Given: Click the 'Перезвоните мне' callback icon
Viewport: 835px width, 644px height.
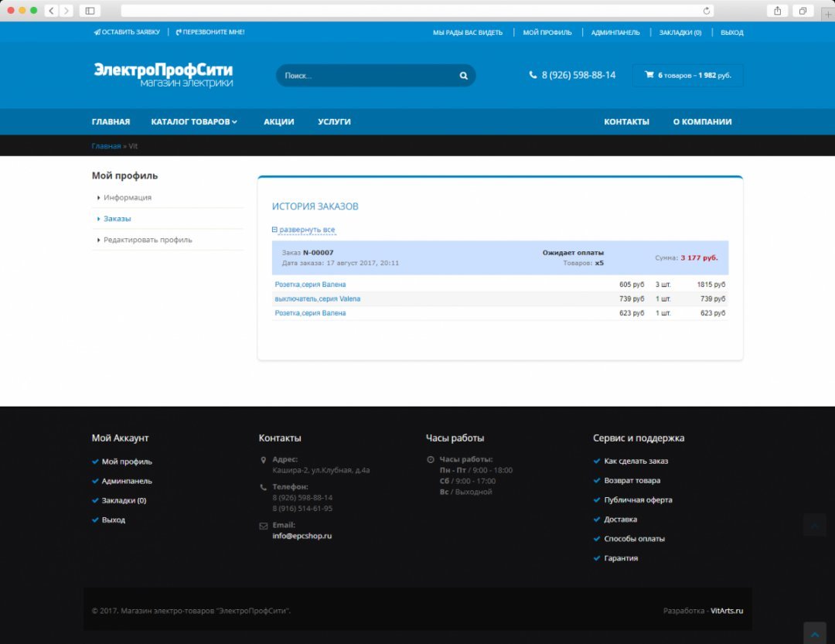Looking at the screenshot, I should click(x=179, y=32).
